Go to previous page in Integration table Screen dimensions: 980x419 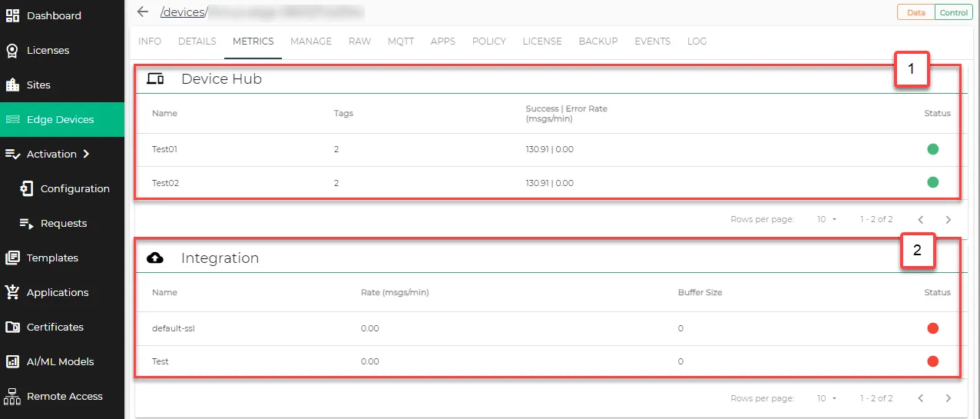coord(921,398)
